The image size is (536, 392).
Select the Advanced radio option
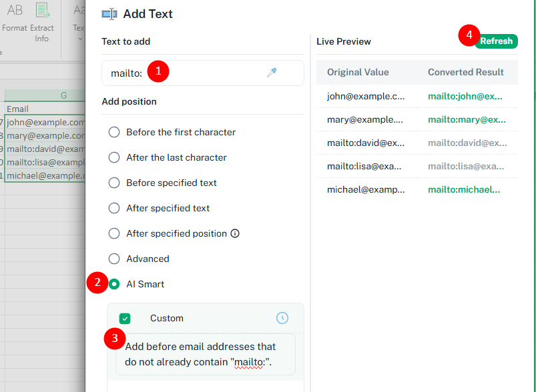114,259
